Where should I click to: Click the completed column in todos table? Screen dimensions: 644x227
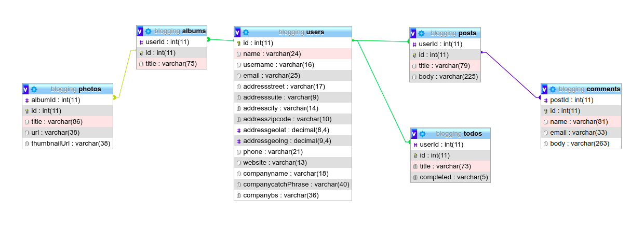tap(453, 177)
